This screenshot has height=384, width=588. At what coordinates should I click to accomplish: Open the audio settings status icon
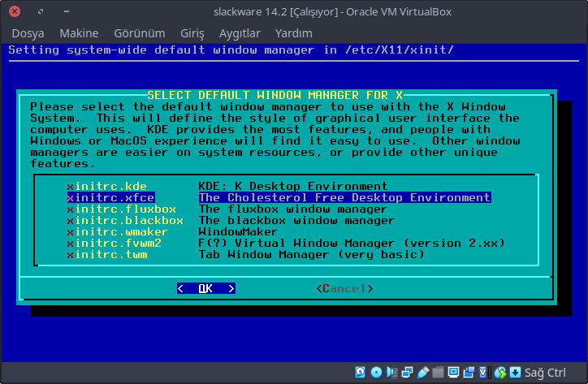(x=392, y=373)
